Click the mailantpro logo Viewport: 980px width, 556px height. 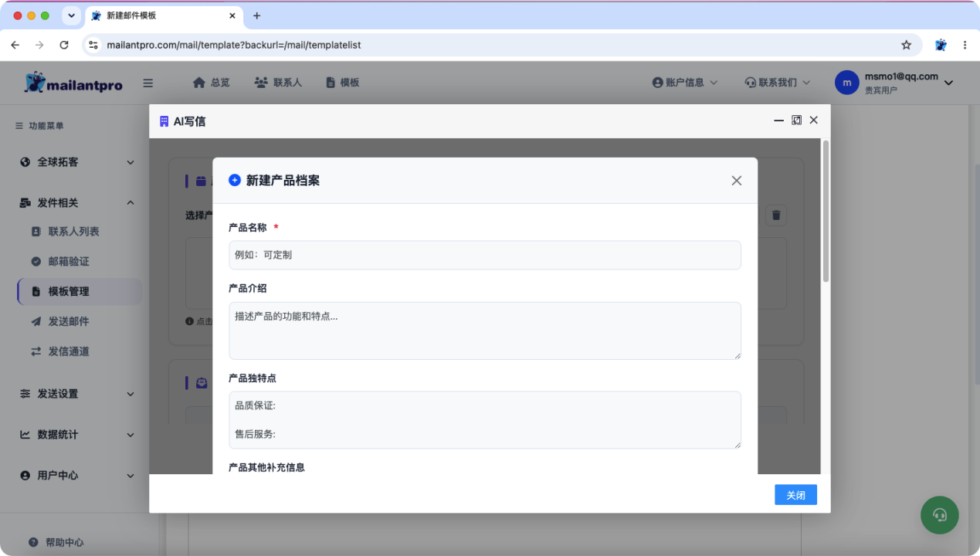tap(73, 83)
